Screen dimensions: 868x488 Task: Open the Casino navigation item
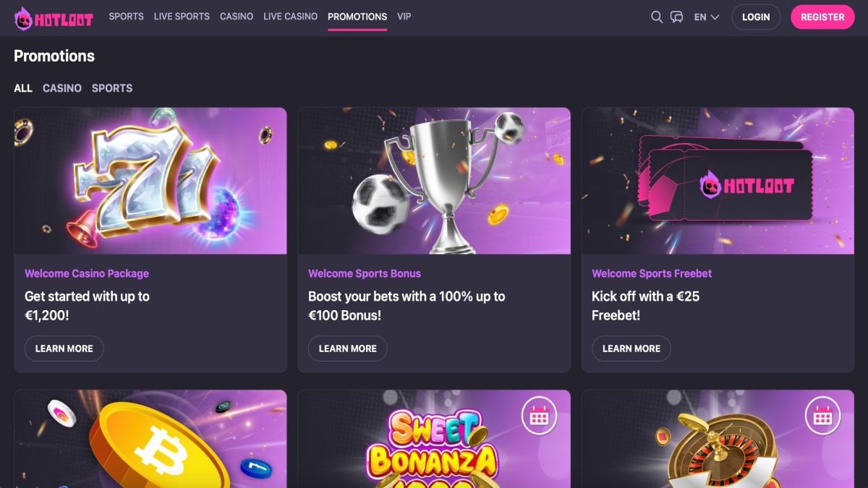point(237,17)
